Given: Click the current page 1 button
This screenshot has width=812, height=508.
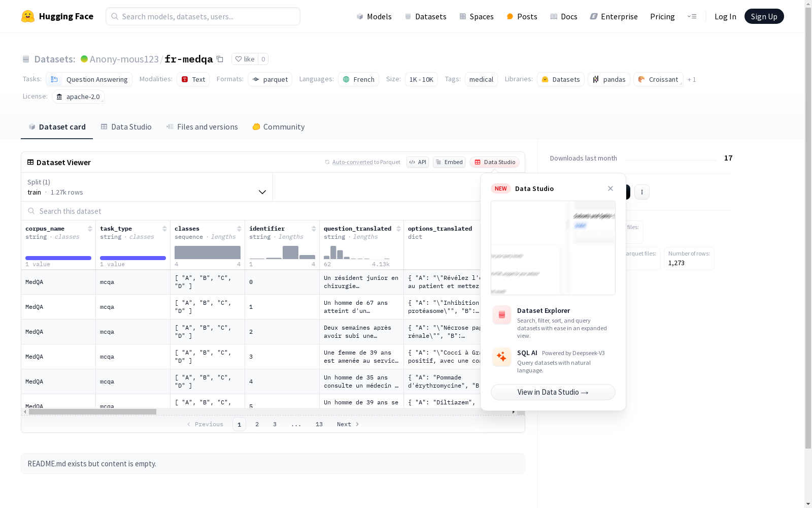Looking at the screenshot, I should (240, 424).
